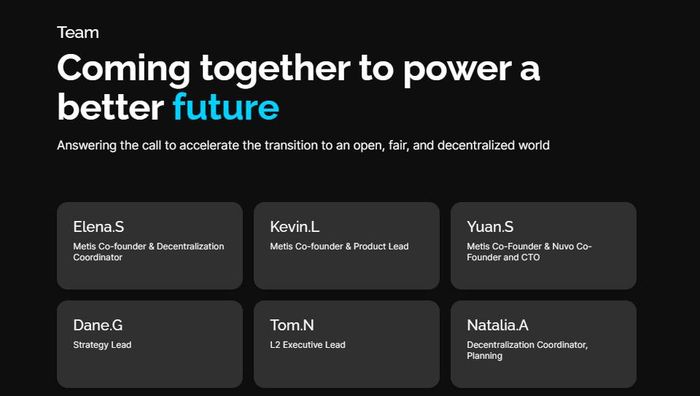This screenshot has width=700, height=396.
Task: Click the name Tom.N
Action: pyautogui.click(x=292, y=325)
